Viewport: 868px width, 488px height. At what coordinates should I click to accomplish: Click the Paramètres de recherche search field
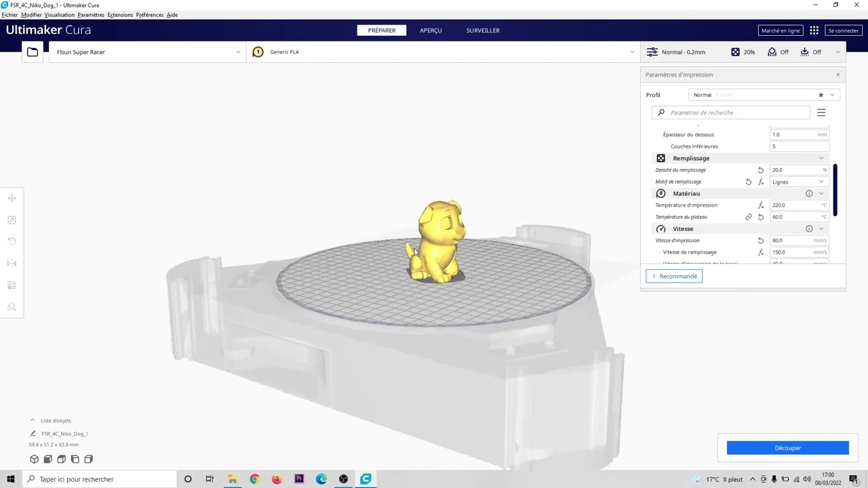(x=731, y=113)
